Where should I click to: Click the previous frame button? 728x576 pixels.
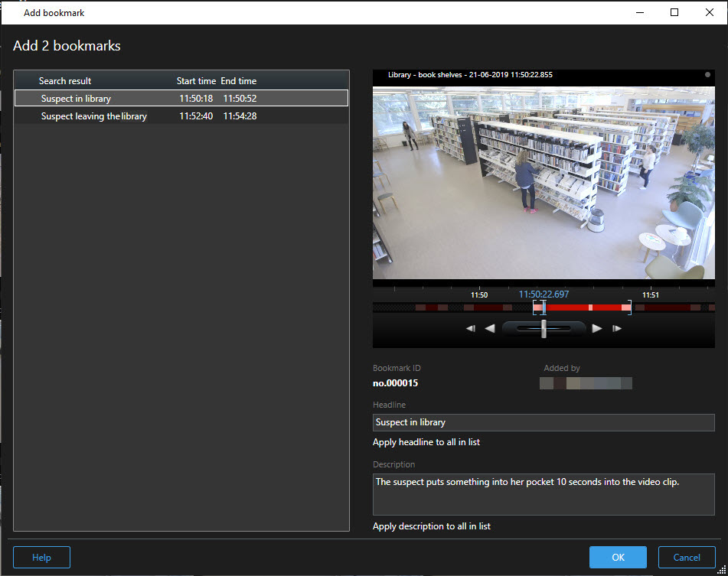click(471, 329)
